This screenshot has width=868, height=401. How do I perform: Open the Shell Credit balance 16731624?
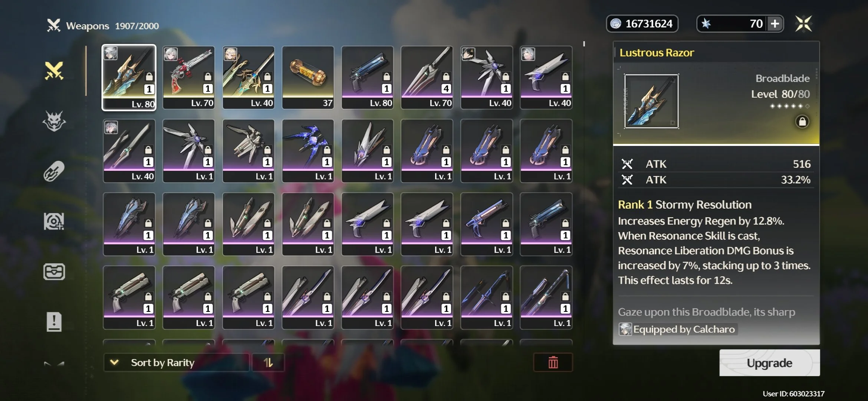pyautogui.click(x=642, y=24)
